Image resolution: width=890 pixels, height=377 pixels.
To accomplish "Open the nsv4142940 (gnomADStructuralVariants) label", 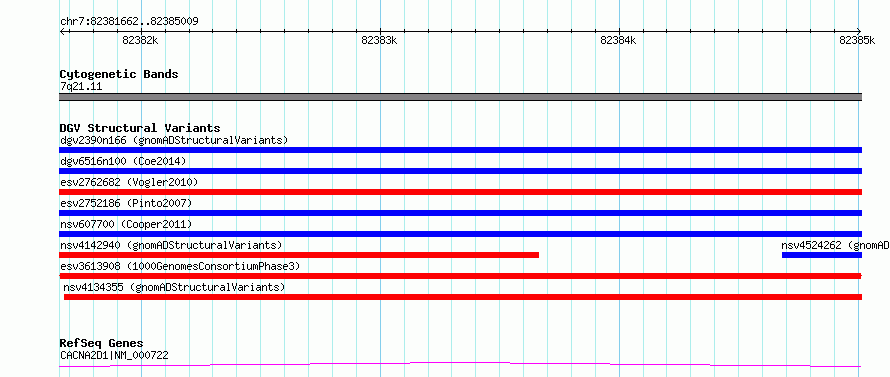I will (171, 245).
